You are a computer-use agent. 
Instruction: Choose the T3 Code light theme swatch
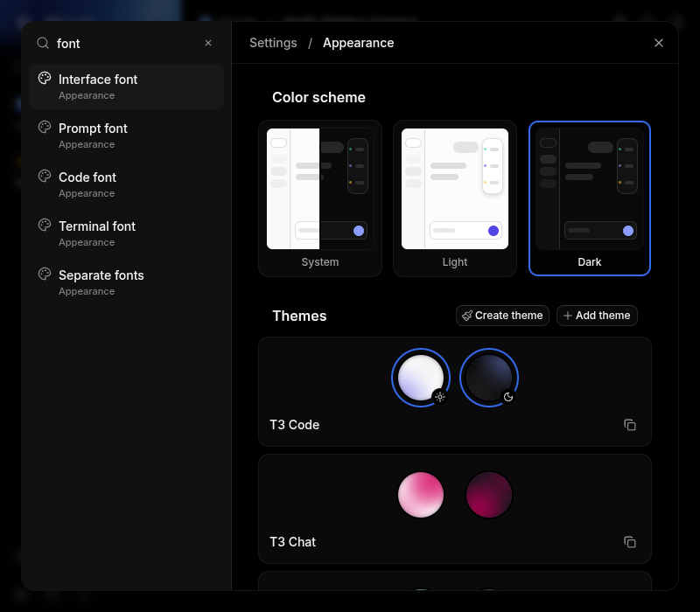click(x=421, y=378)
